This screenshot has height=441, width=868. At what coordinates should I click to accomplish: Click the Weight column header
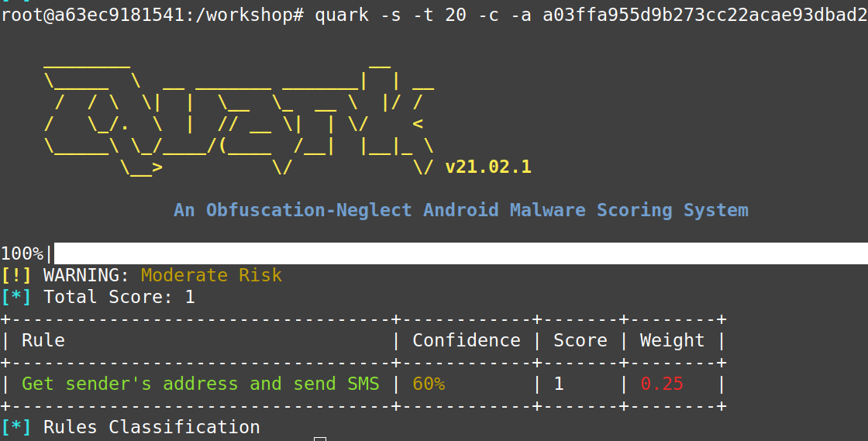point(672,340)
